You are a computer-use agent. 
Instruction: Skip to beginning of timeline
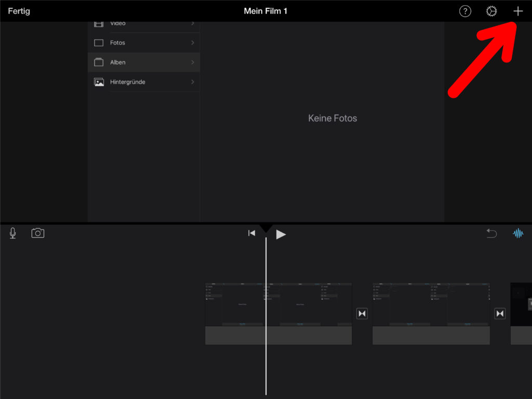(x=251, y=233)
